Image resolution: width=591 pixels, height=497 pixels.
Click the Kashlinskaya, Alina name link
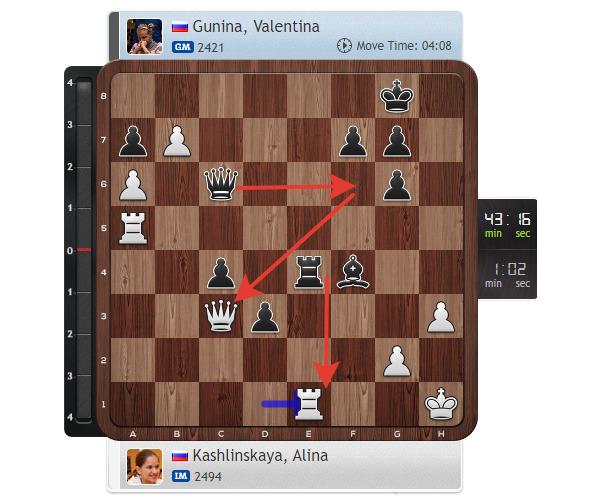point(260,456)
